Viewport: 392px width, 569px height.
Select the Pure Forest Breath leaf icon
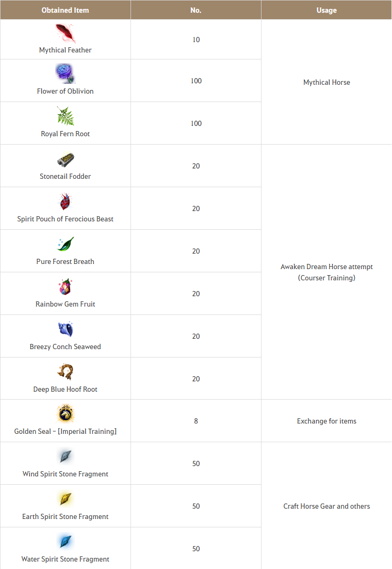click(x=65, y=244)
